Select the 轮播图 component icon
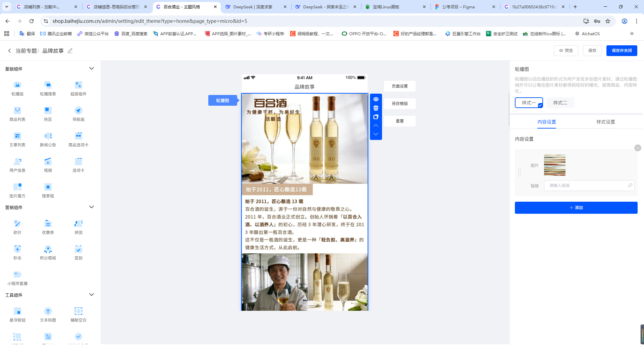The width and height of the screenshot is (644, 346). 17,88
